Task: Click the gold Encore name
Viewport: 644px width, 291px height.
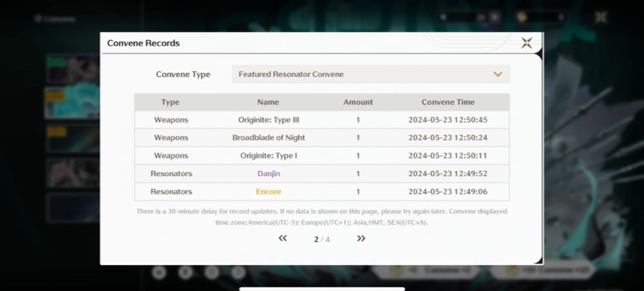Action: point(269,192)
